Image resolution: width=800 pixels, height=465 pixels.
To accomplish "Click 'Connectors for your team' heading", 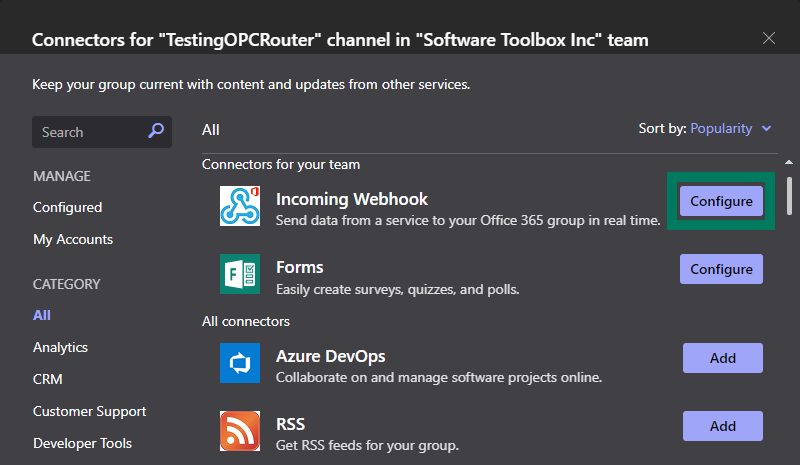I will coord(281,164).
